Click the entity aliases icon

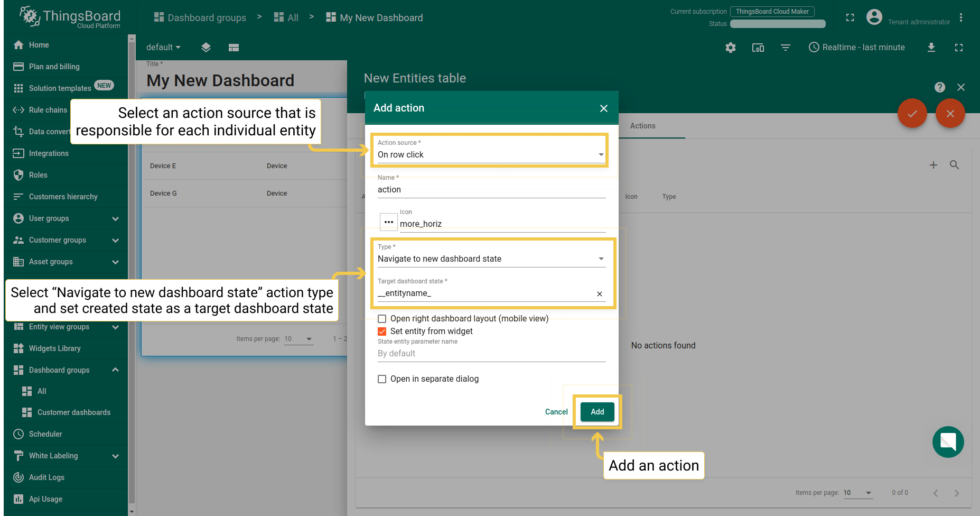coord(758,48)
